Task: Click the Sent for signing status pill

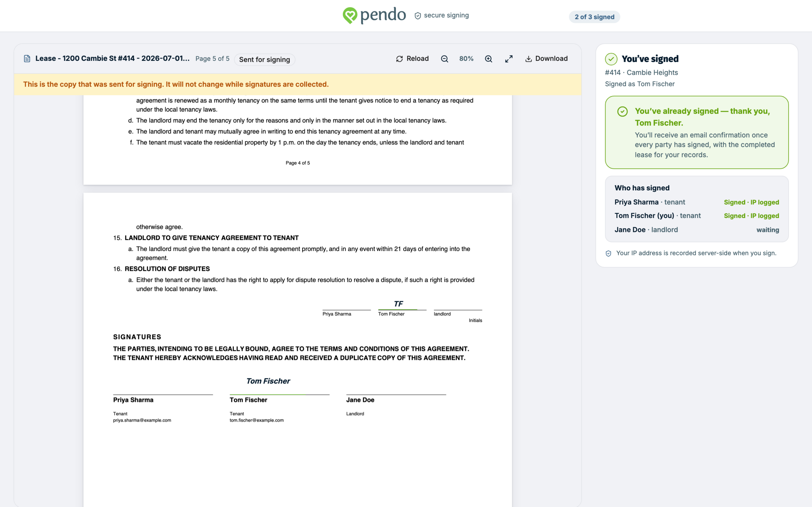Action: (x=265, y=60)
